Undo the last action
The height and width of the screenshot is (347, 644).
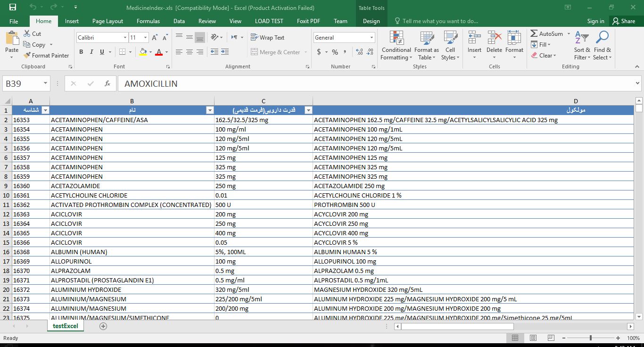click(33, 8)
